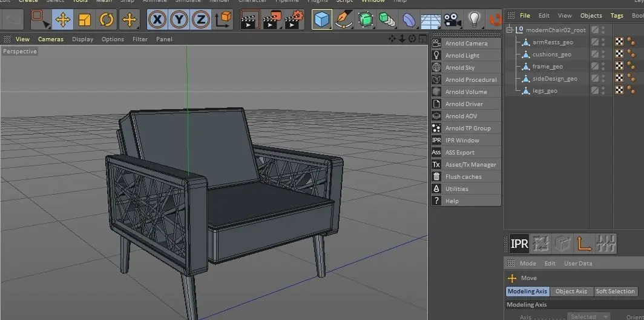
Task: Select legs_geo in object tree
Action: 545,90
